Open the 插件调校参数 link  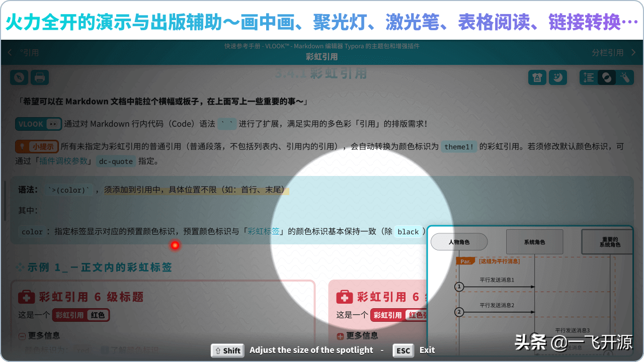pos(64,161)
